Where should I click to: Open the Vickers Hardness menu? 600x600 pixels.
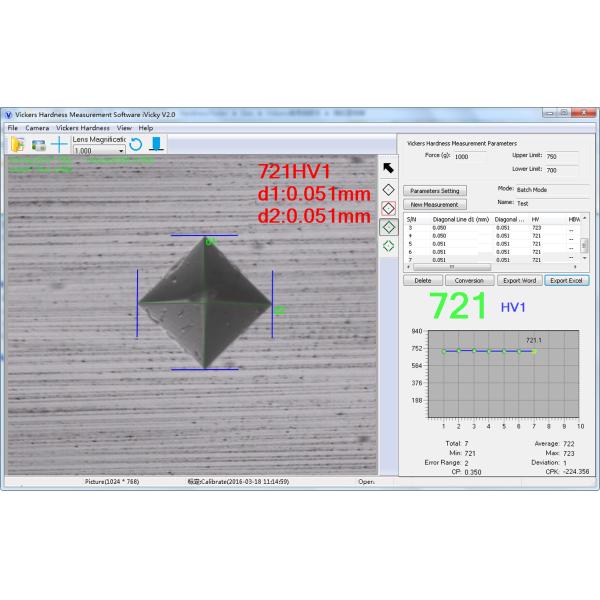pos(83,128)
